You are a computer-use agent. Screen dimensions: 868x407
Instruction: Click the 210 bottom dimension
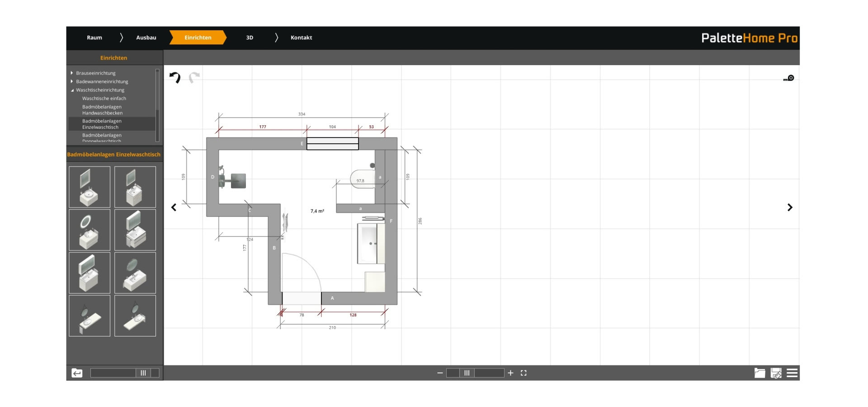coord(332,327)
